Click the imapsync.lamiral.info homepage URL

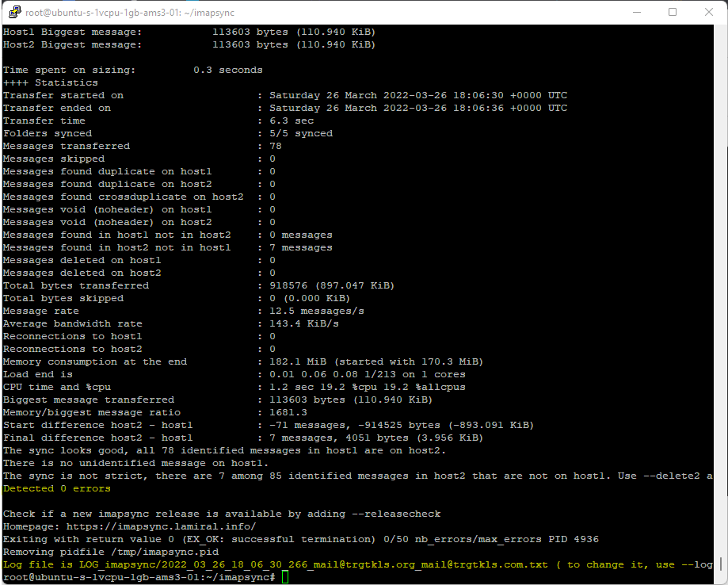point(161,526)
